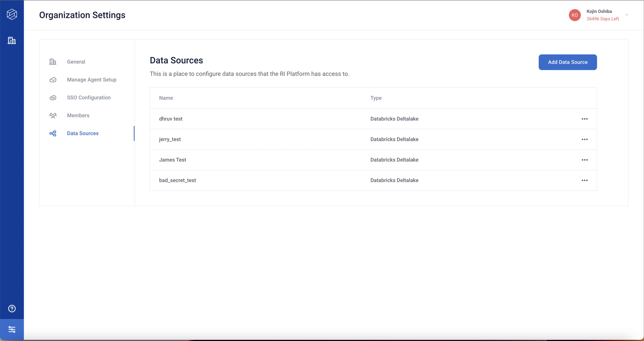Select the bad_secret_test data source name
The width and height of the screenshot is (644, 341).
click(x=178, y=180)
